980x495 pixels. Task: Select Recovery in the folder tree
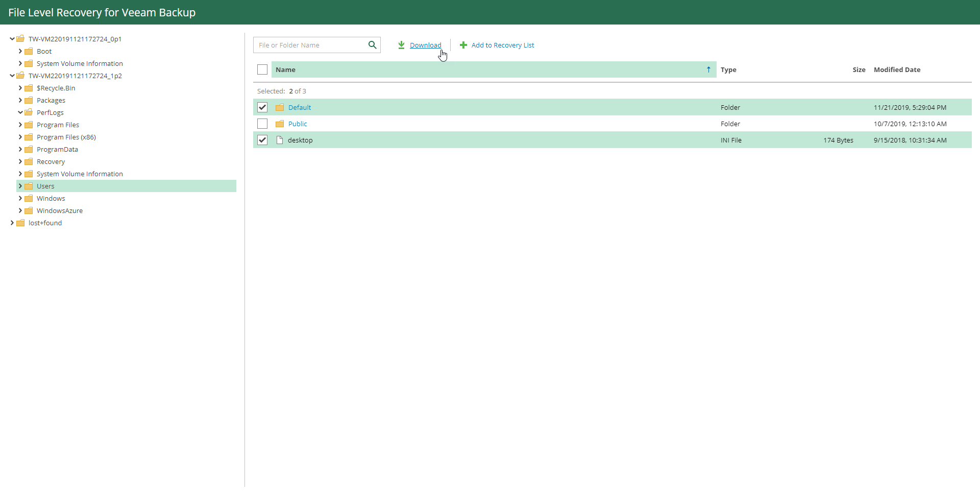pos(51,161)
